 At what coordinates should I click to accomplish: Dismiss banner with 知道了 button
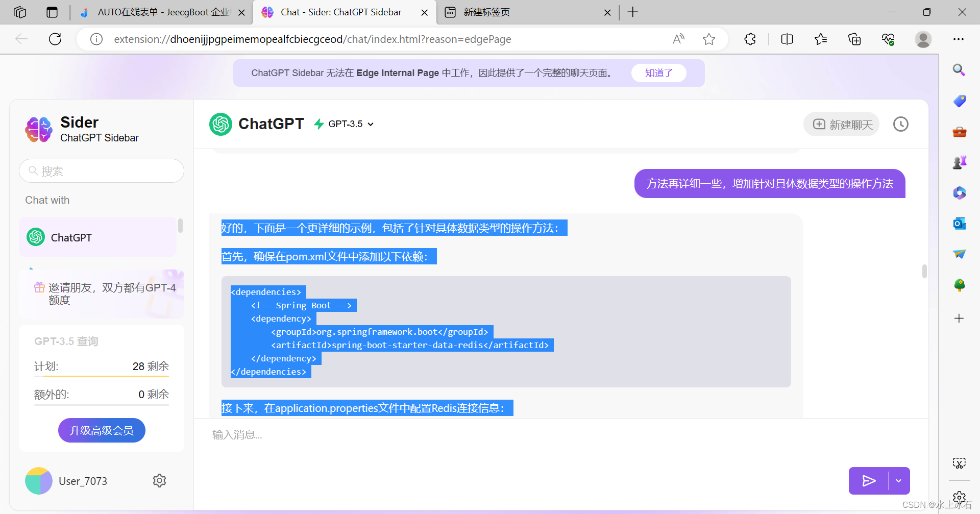[658, 73]
